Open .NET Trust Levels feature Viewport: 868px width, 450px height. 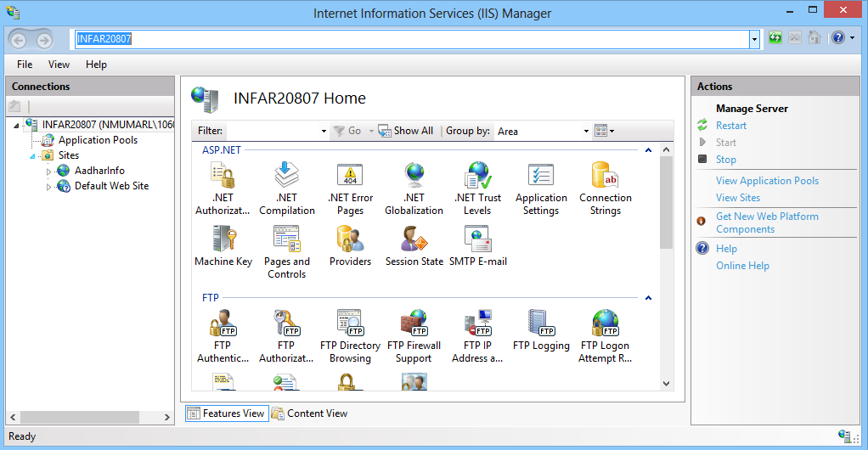[477, 188]
